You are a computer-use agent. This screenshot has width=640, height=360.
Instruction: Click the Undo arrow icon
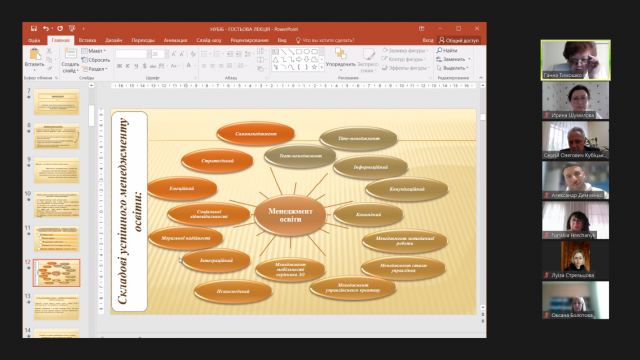45,29
